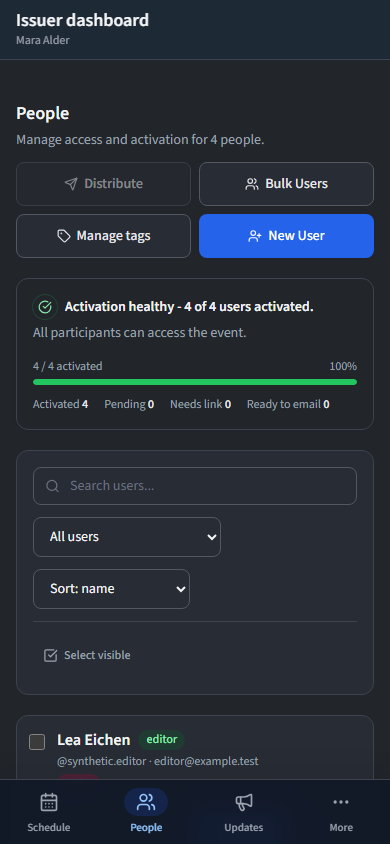
Task: Click the calendar icon for Schedule
Action: coord(49,802)
